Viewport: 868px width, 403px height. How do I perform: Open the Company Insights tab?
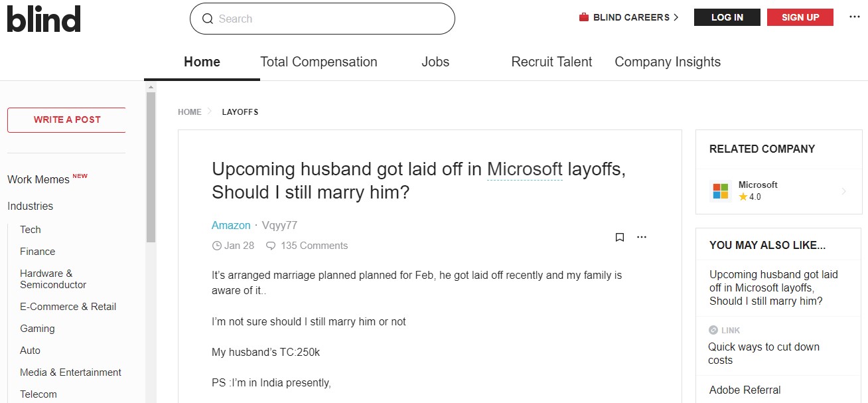(668, 62)
